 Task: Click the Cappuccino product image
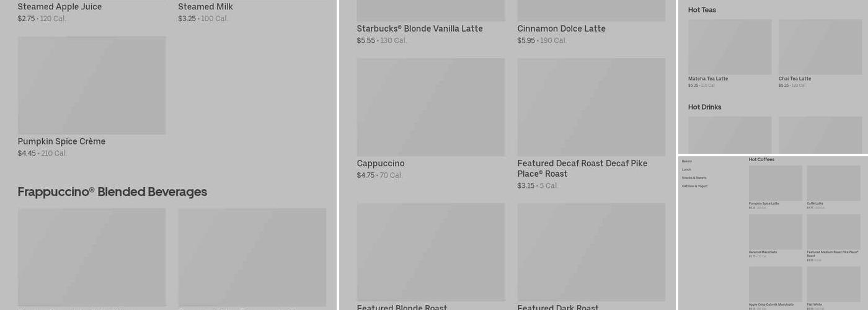[x=431, y=107]
